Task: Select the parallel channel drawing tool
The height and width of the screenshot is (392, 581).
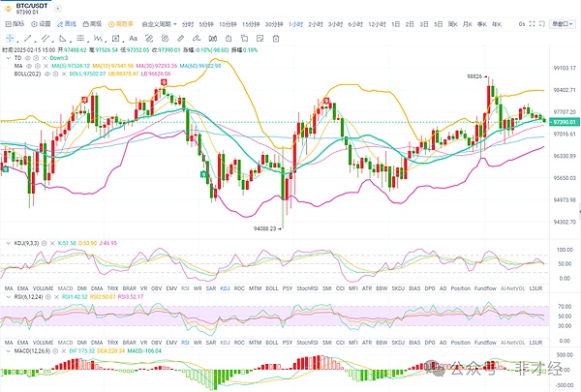Action: coord(45,38)
